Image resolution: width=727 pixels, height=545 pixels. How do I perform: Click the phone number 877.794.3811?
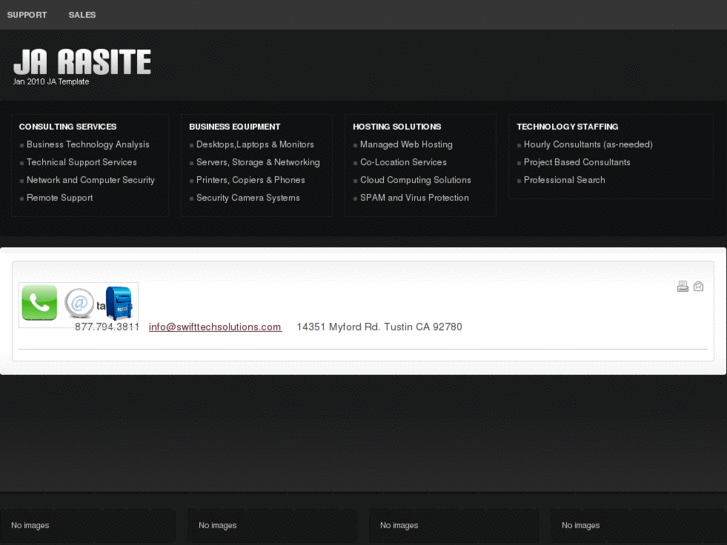(x=107, y=327)
